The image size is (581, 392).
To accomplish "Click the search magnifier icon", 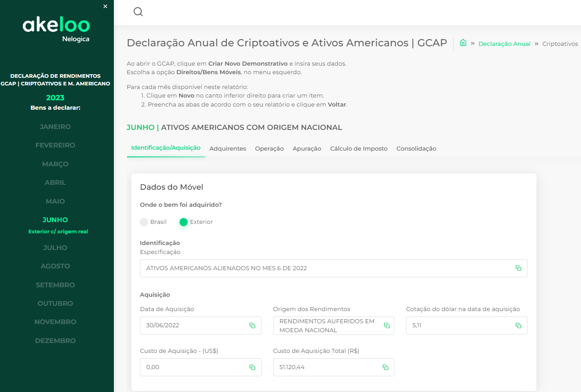I will click(x=138, y=12).
